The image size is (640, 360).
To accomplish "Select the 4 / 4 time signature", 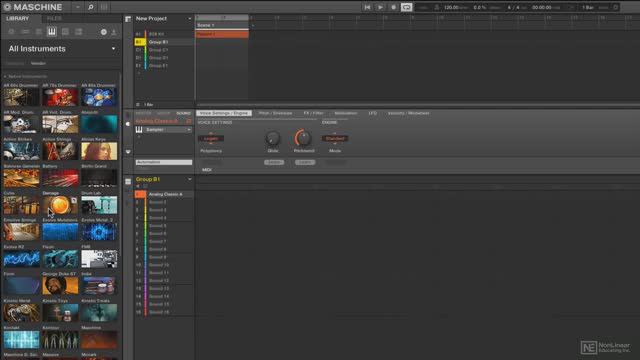I will click(513, 7).
